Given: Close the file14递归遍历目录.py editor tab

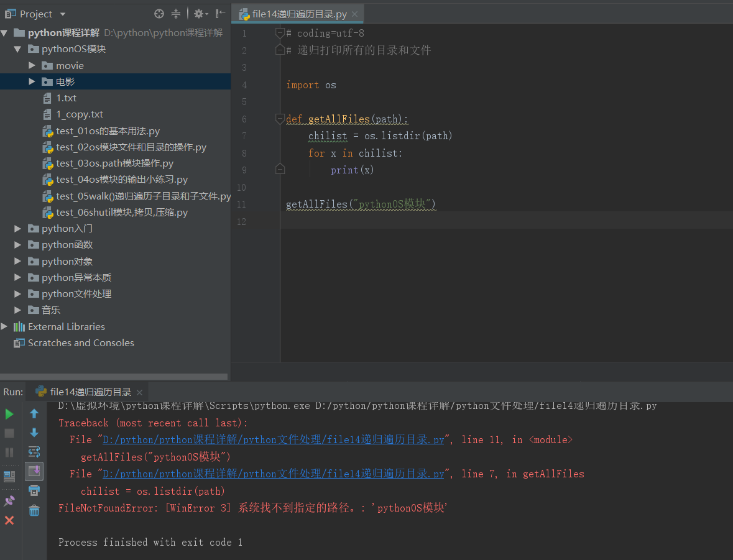Looking at the screenshot, I should (x=355, y=14).
